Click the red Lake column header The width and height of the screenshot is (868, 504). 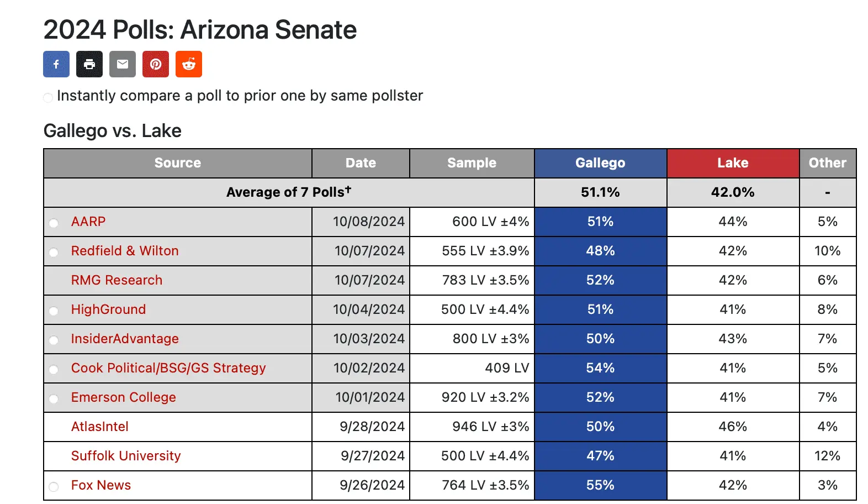733,163
